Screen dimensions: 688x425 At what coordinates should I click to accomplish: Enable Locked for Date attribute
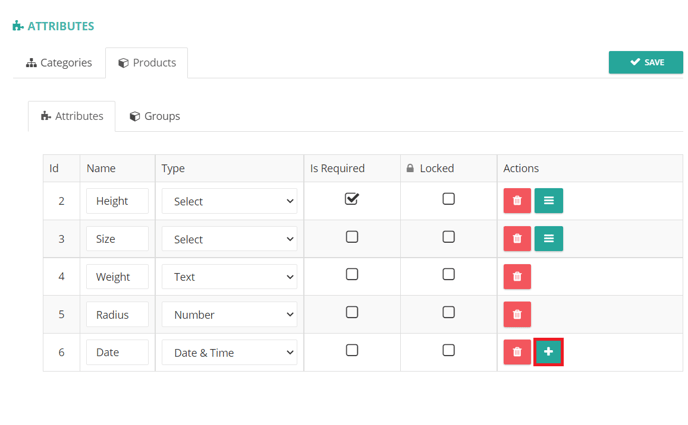coord(448,350)
